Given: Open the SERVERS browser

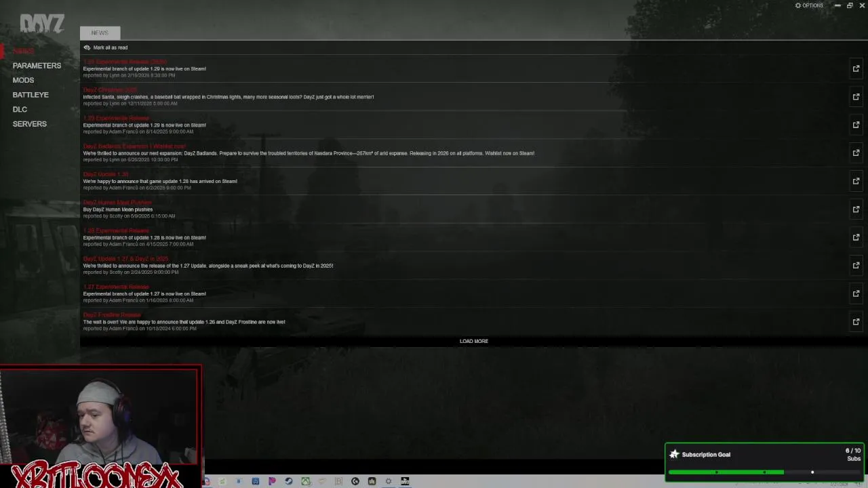Looking at the screenshot, I should (29, 124).
